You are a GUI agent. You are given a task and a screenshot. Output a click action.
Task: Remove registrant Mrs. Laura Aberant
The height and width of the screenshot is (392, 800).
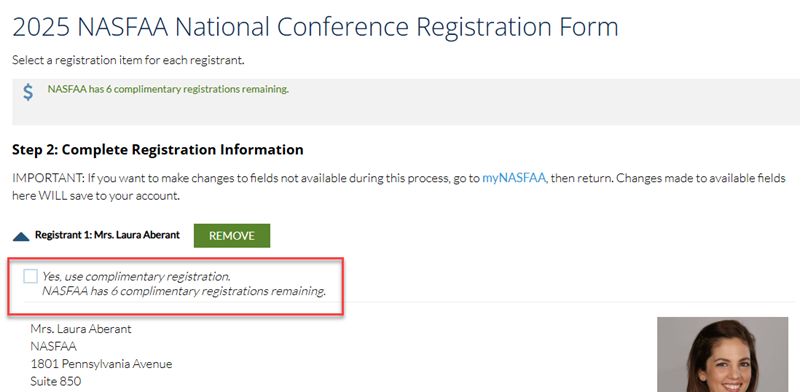click(232, 236)
